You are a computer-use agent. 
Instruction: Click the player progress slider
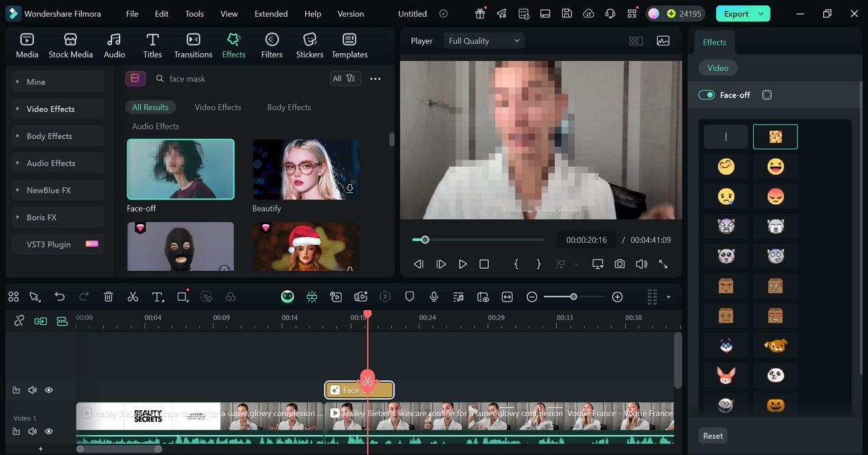pyautogui.click(x=478, y=240)
